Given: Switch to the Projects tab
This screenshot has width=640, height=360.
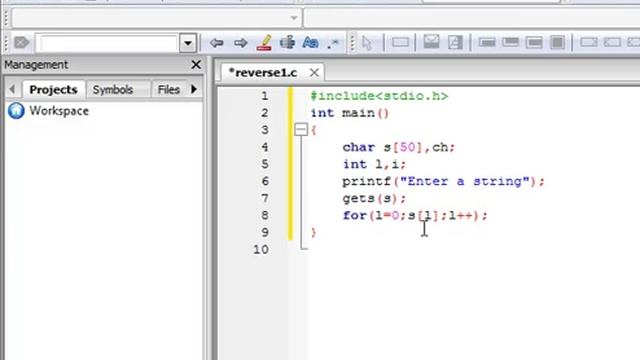Looking at the screenshot, I should pos(53,89).
